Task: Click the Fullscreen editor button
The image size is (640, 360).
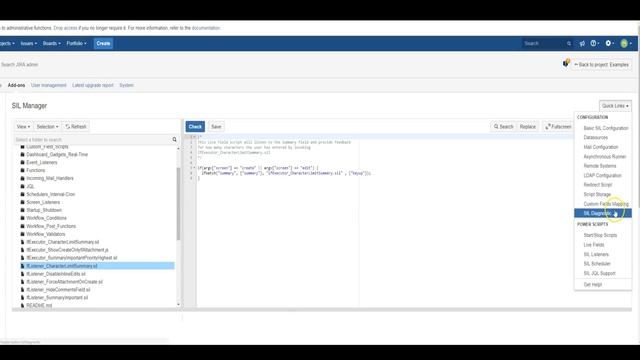Action: click(x=558, y=127)
